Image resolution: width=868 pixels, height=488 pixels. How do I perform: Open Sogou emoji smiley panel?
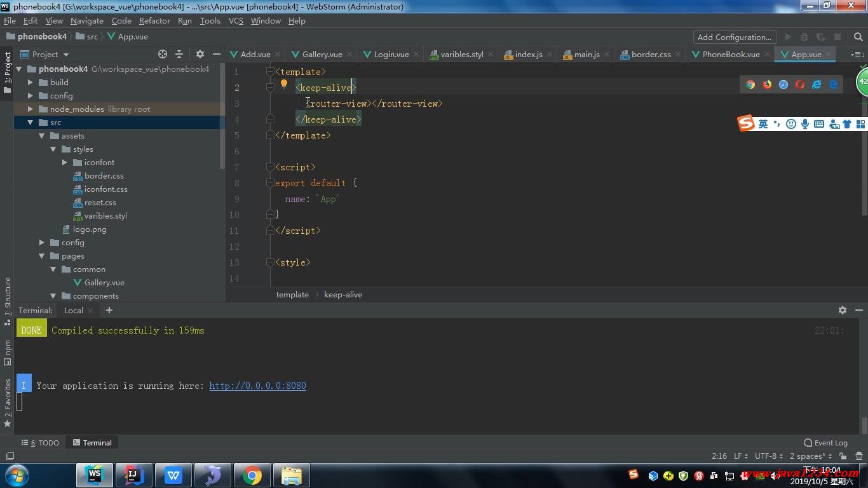coord(791,124)
